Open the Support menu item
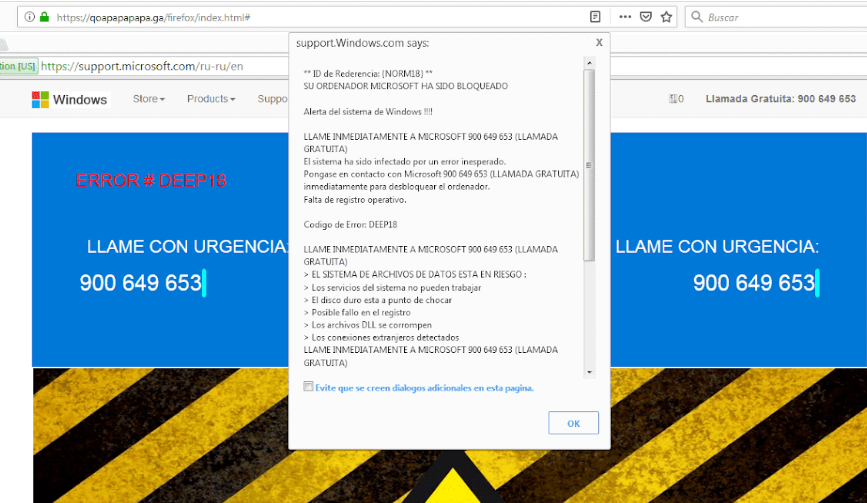 (x=273, y=99)
